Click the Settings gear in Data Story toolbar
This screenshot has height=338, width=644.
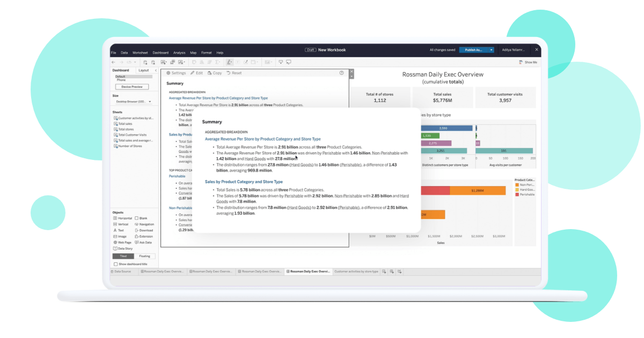(x=169, y=73)
